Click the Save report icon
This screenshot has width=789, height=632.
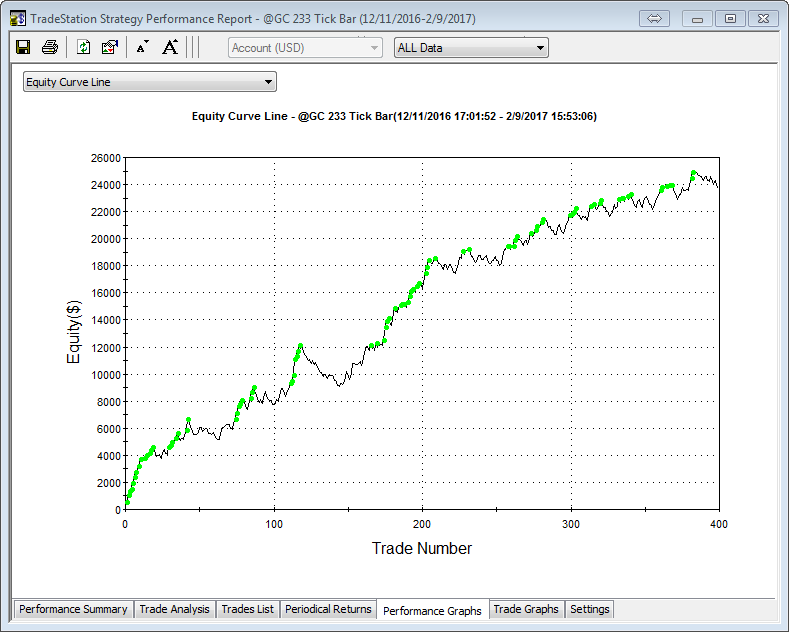(x=23, y=47)
